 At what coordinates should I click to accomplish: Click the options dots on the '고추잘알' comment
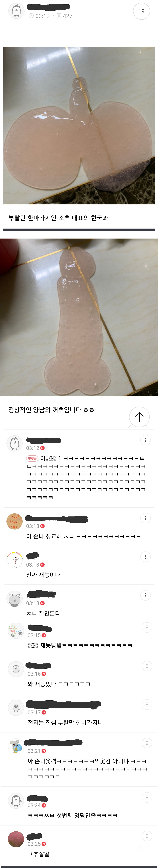tap(147, 836)
